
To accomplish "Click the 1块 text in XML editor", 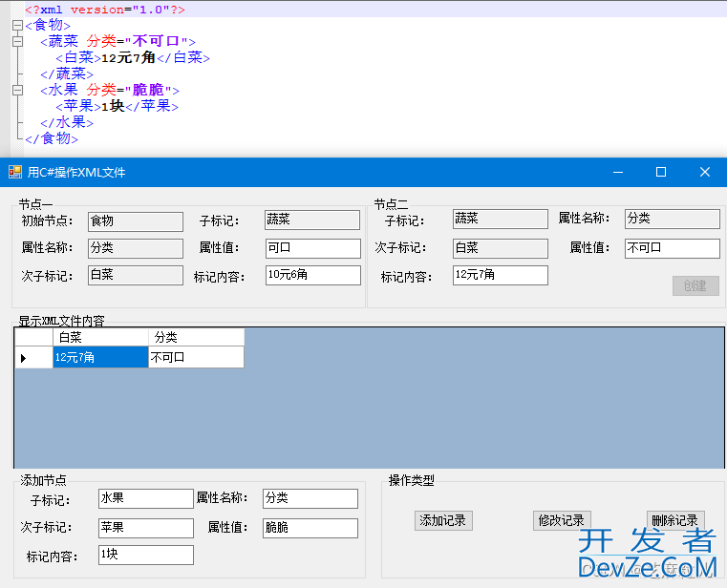I will (113, 106).
